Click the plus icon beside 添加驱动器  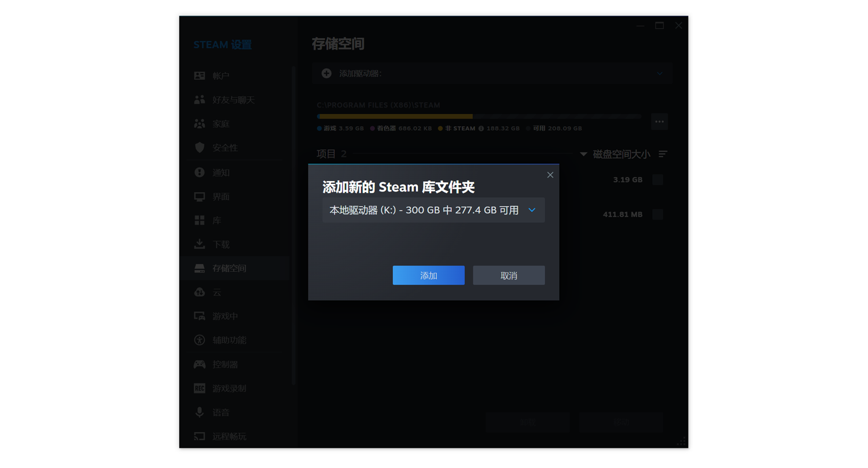click(x=326, y=73)
